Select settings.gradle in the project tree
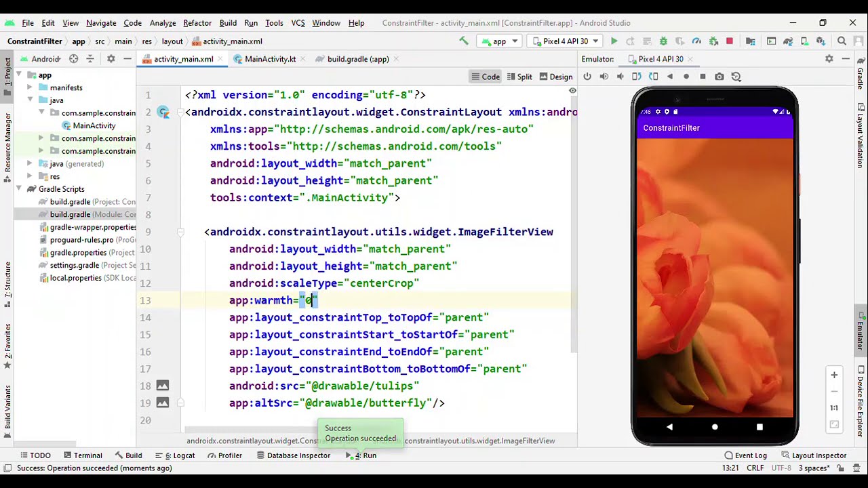The height and width of the screenshot is (488, 868). click(x=75, y=265)
